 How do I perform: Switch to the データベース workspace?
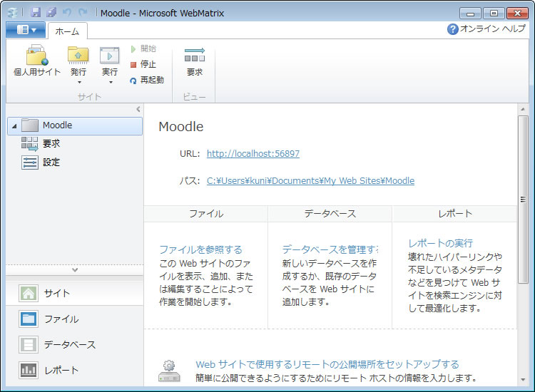69,345
